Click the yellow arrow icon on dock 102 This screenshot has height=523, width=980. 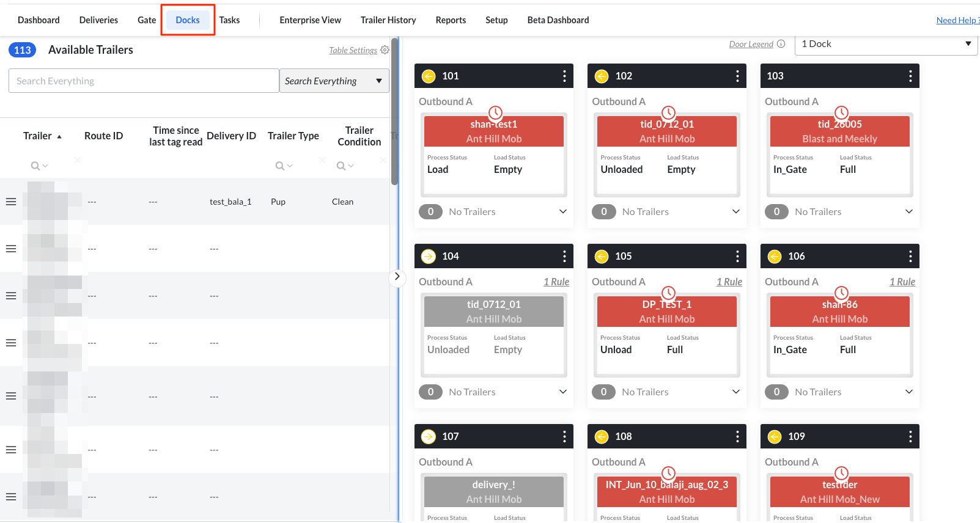(x=602, y=76)
